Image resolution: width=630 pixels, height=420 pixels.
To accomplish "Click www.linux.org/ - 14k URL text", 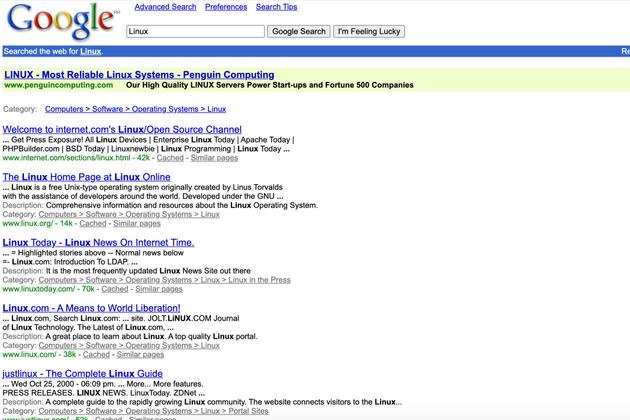I will pos(37,223).
